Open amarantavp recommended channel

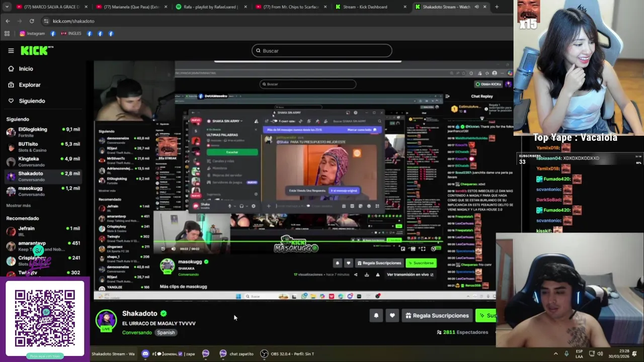pyautogui.click(x=43, y=245)
